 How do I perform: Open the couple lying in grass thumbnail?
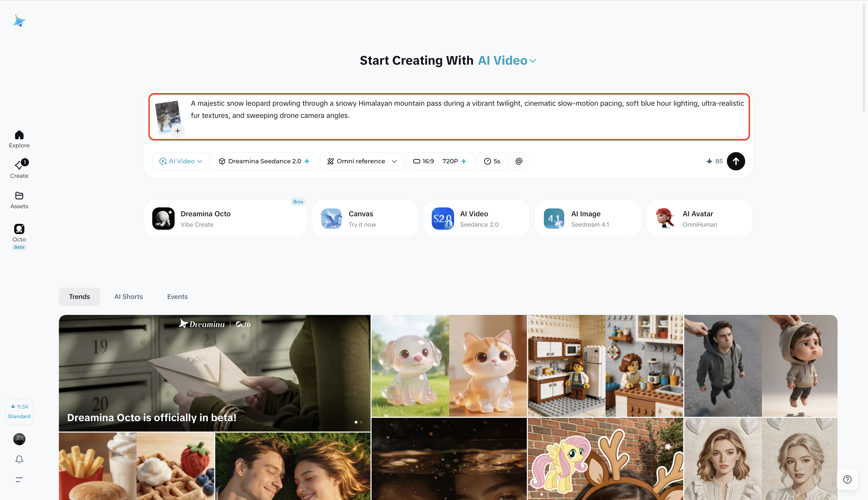[x=293, y=466]
